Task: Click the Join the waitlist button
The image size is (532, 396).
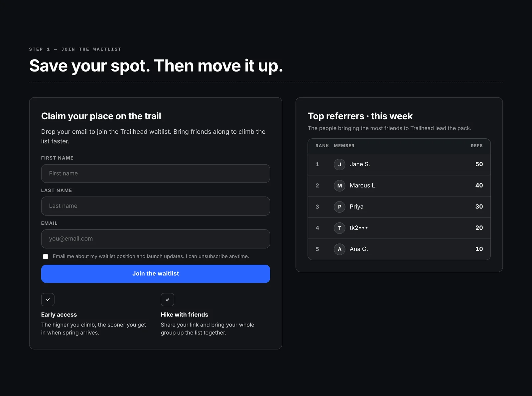Action: click(x=156, y=274)
